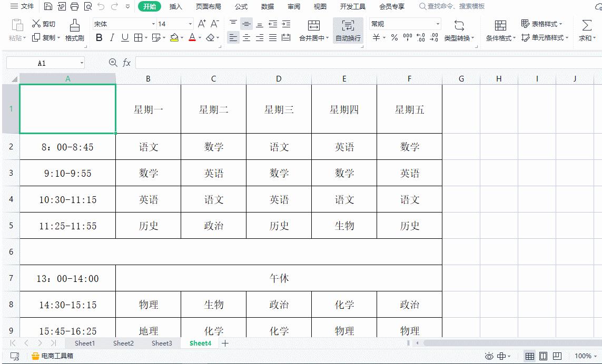Switch to the Sheet2 tab

123,343
